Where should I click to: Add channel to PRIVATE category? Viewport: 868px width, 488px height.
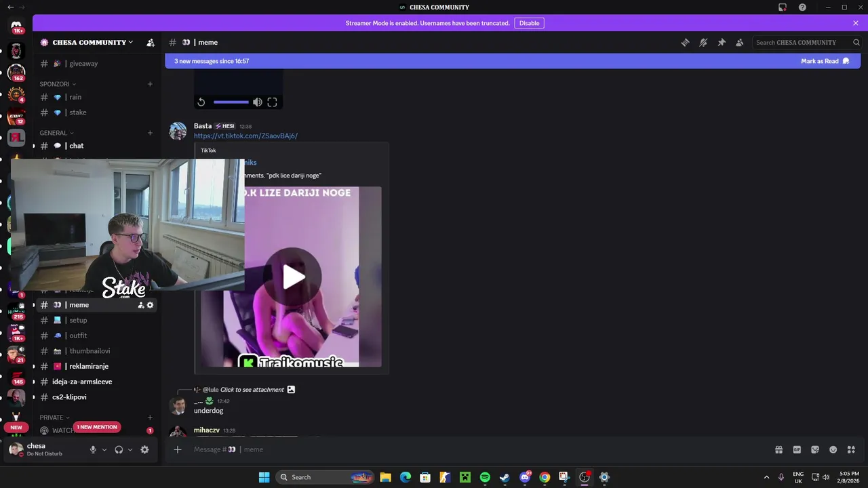[x=150, y=418]
